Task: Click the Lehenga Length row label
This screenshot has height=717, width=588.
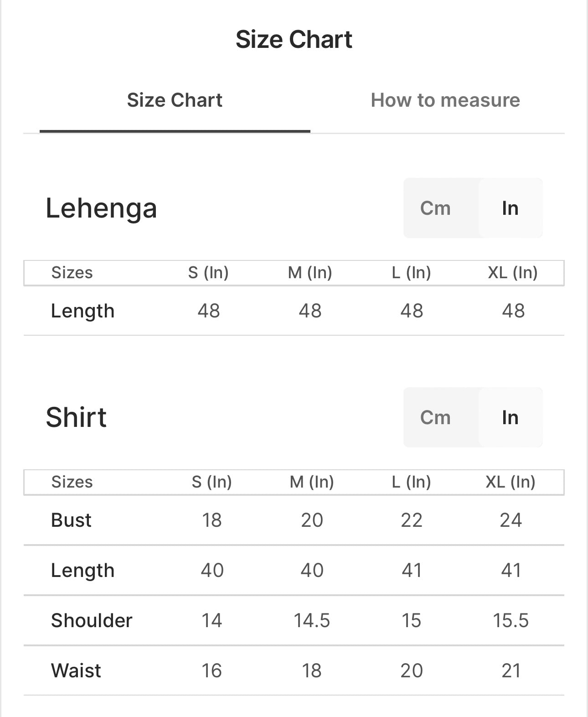Action: [x=83, y=311]
